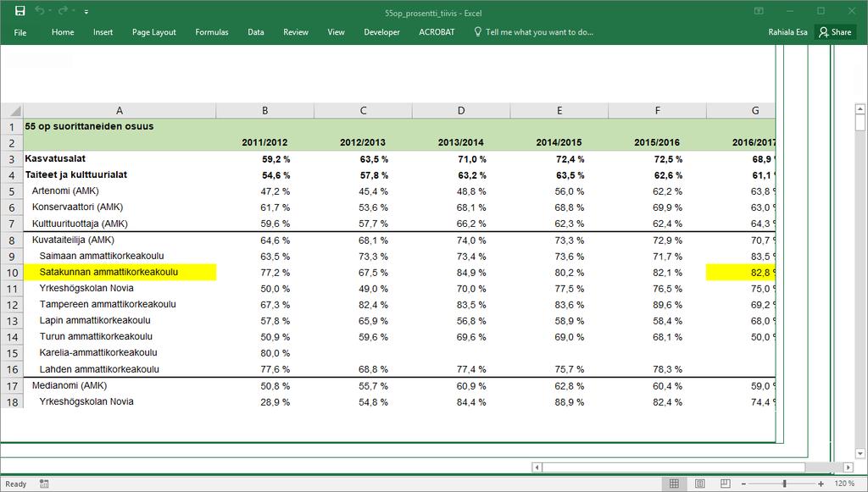Click the Konservaattori (AMK) cell
The height and width of the screenshot is (492, 868).
pyautogui.click(x=120, y=207)
